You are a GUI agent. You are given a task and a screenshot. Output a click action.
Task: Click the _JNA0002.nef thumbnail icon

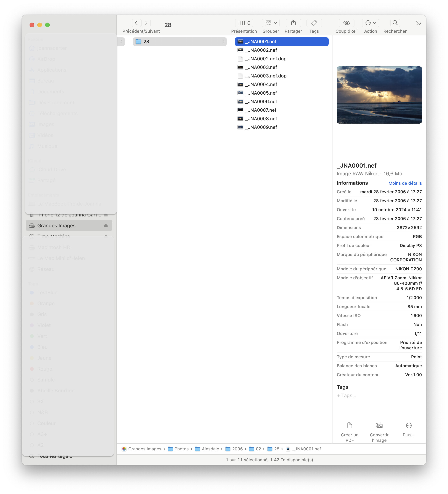(240, 50)
